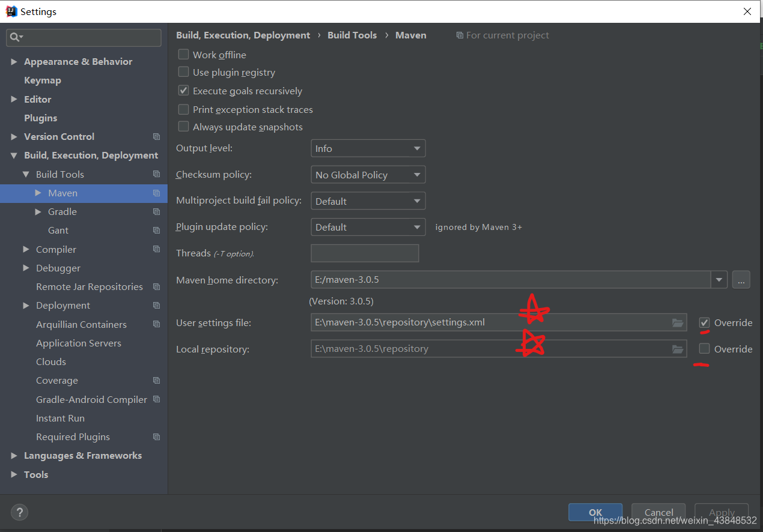Collapse Build, Execution, Deployment node
Viewport: 763px width, 532px height.
pos(14,156)
